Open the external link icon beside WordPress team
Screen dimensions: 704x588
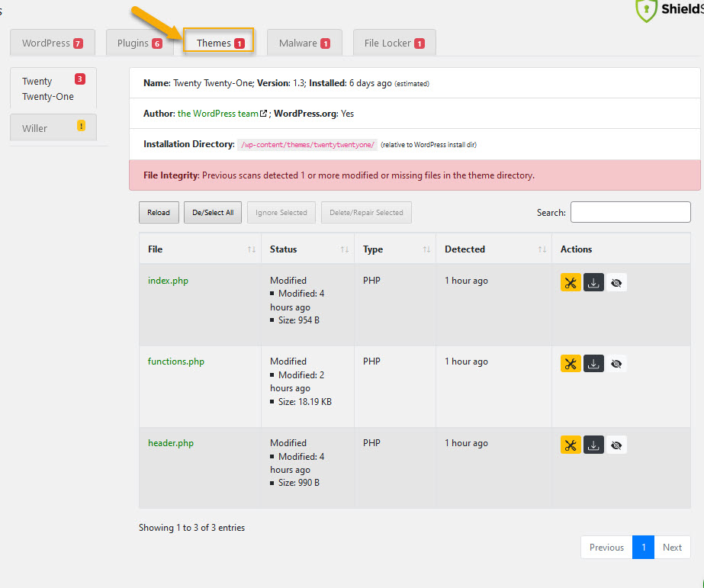tap(264, 114)
